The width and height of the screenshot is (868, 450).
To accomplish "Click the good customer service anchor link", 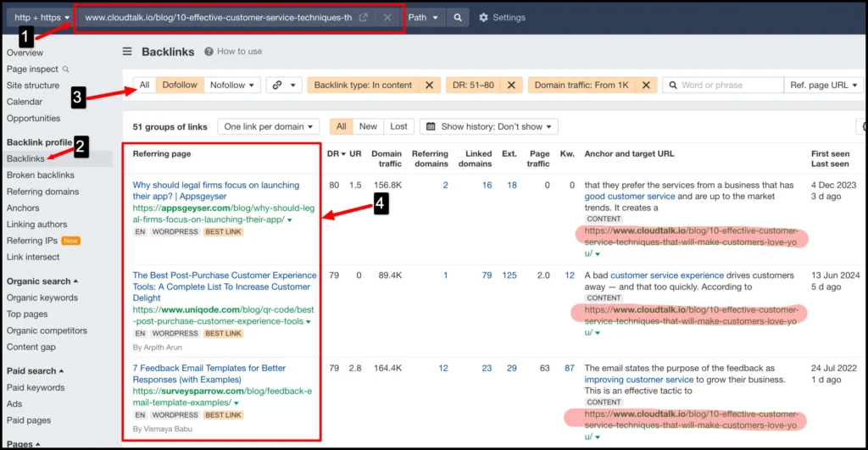I will [630, 197].
